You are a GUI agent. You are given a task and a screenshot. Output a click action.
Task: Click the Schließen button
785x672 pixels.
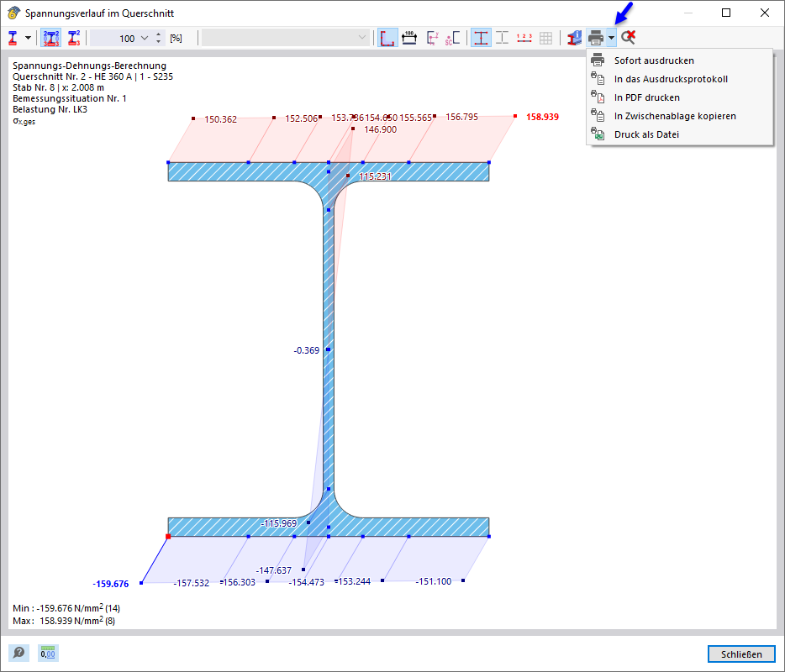pos(741,654)
